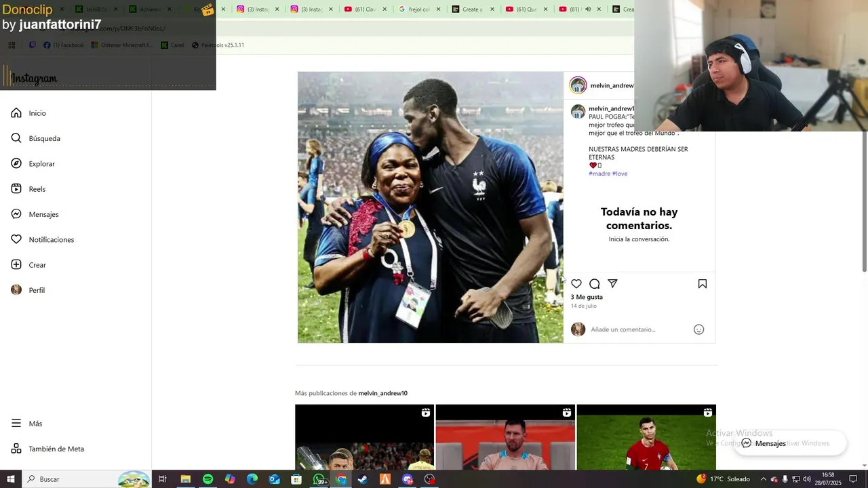Open File Explorer from the taskbar

tap(185, 479)
